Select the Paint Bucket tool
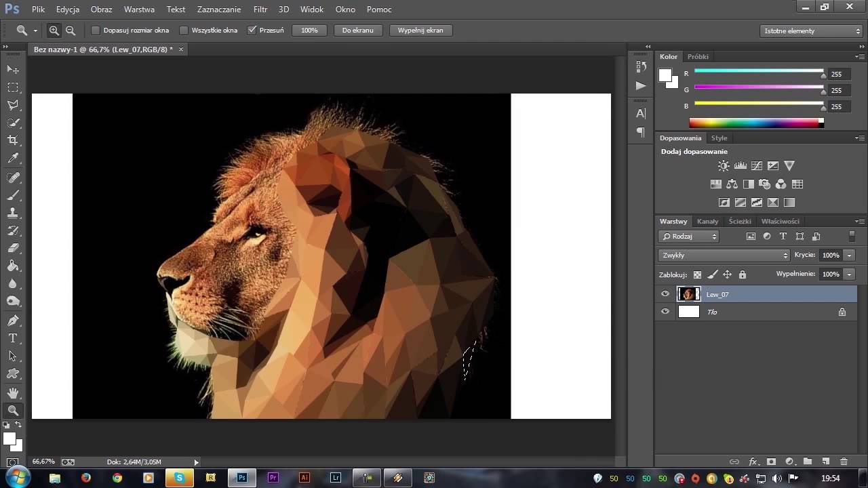 pyautogui.click(x=13, y=266)
